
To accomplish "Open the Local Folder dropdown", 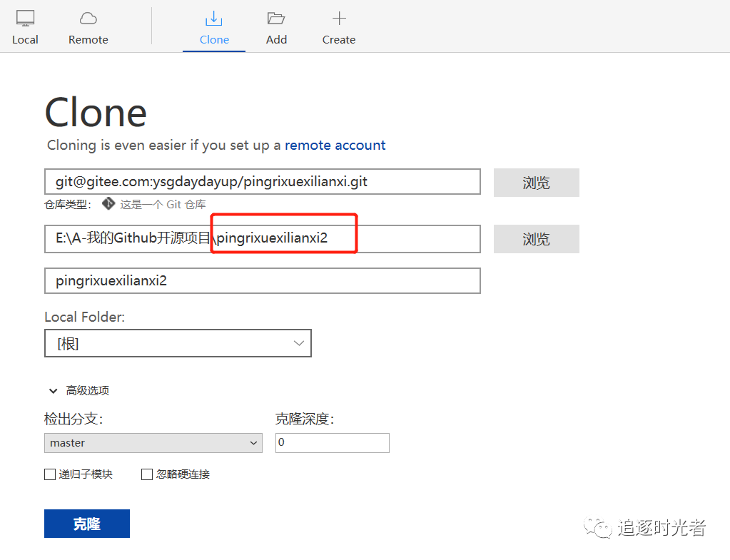I will click(x=178, y=344).
